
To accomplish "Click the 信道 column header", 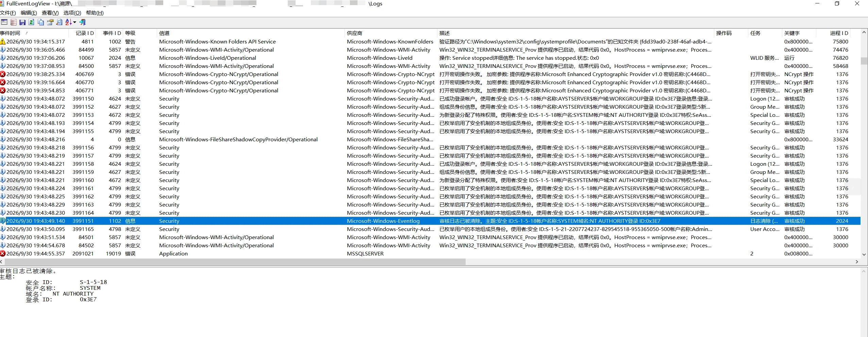I will click(x=251, y=33).
